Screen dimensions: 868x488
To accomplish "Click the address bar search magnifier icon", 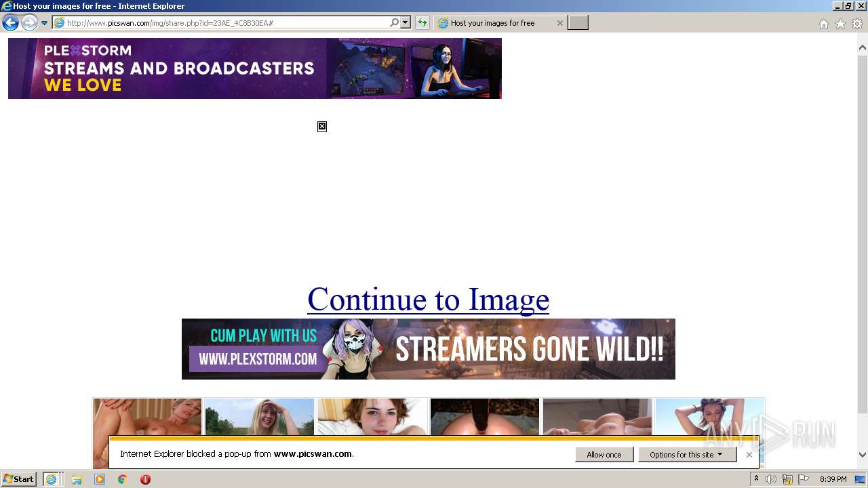I will pos(394,23).
